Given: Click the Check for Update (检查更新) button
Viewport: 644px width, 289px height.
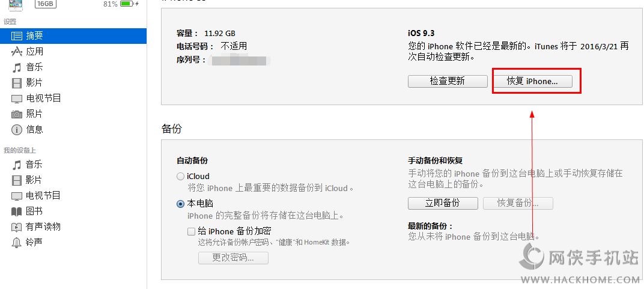Looking at the screenshot, I should pyautogui.click(x=447, y=81).
